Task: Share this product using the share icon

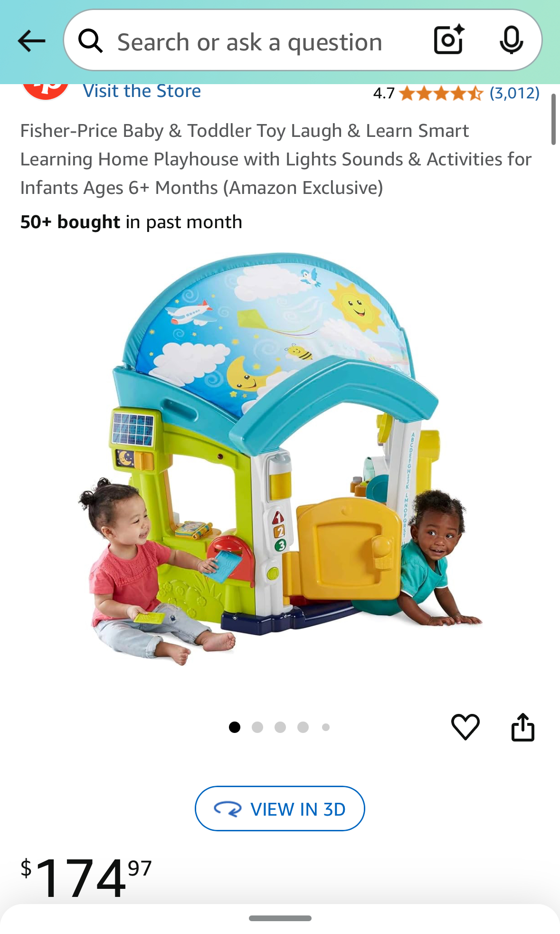Action: tap(523, 727)
